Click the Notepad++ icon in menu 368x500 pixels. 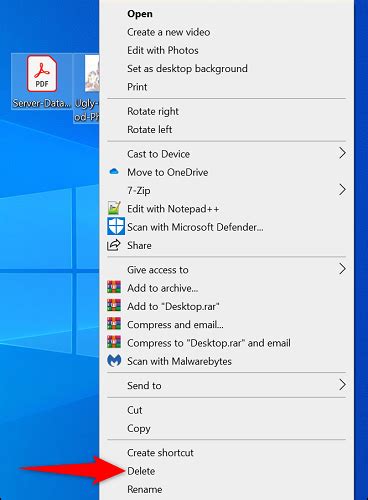[x=114, y=208]
